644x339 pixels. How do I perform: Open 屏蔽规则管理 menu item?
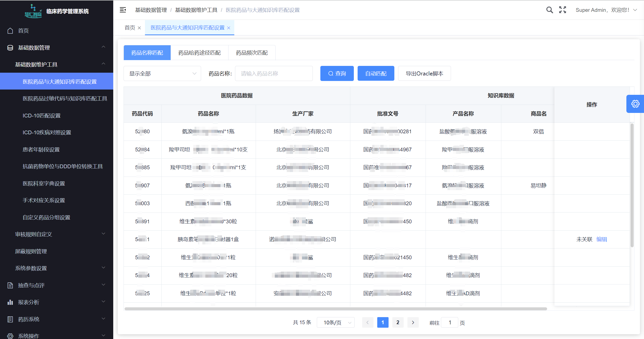(57, 251)
